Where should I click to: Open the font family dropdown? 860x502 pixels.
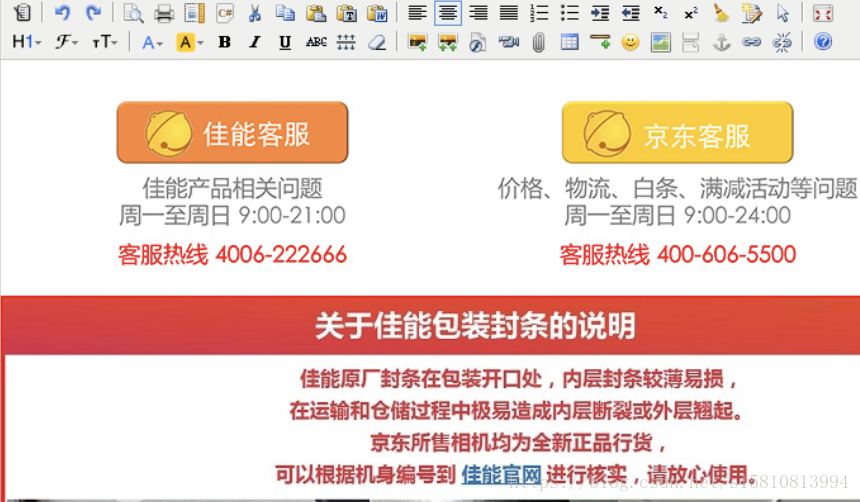[x=66, y=42]
